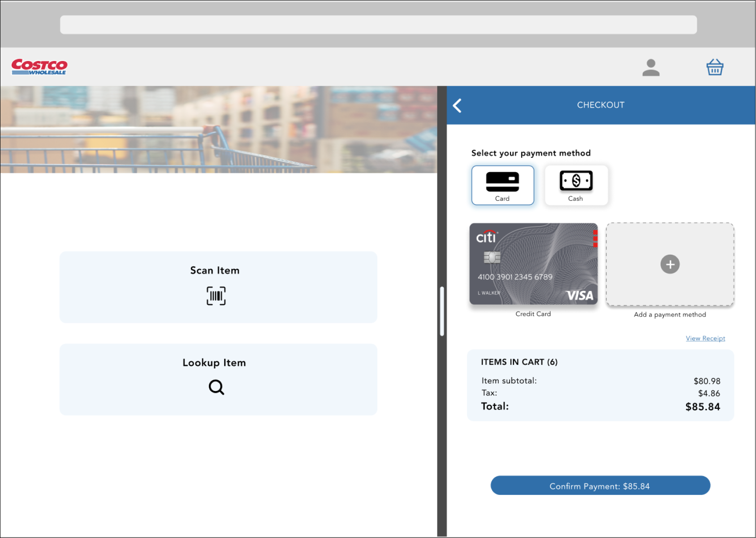Open the View Receipt link
Screen dimensions: 756x538
(x=705, y=338)
